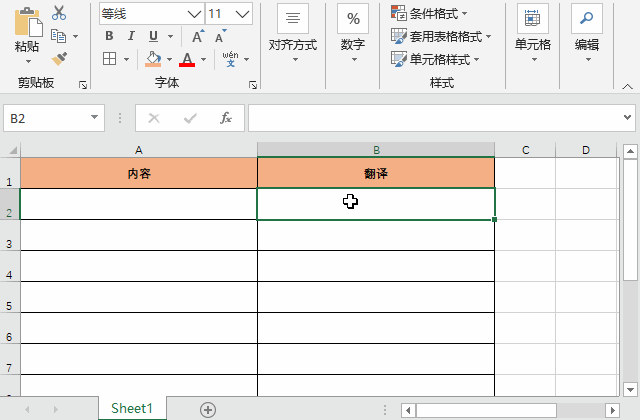Click the formula bar Cancel X icon

154,118
